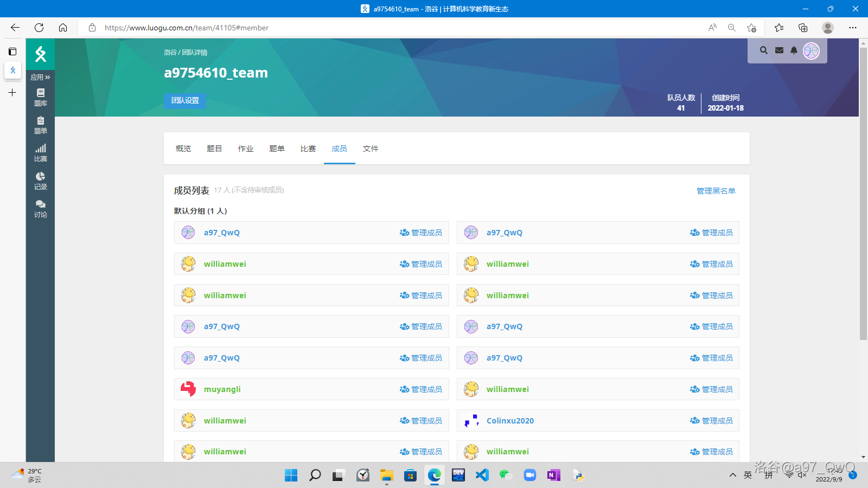
Task: Add page to favorites star icon
Action: coord(751,28)
